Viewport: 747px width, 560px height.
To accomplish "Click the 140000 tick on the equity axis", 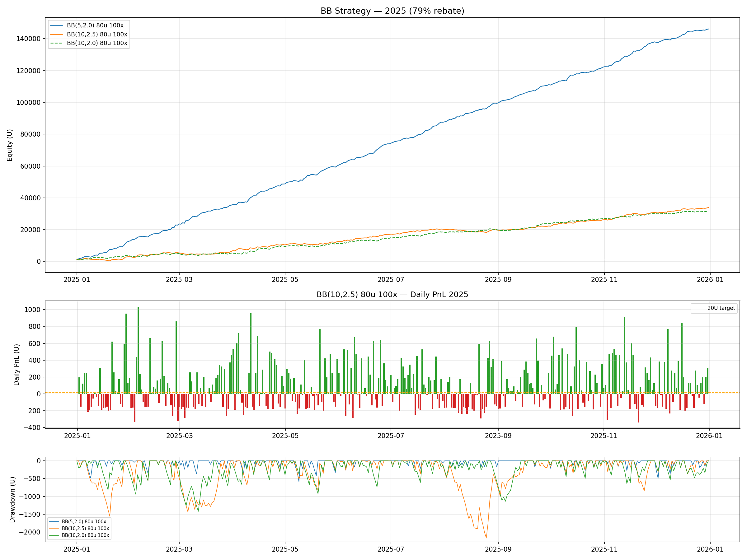I will tap(28, 39).
